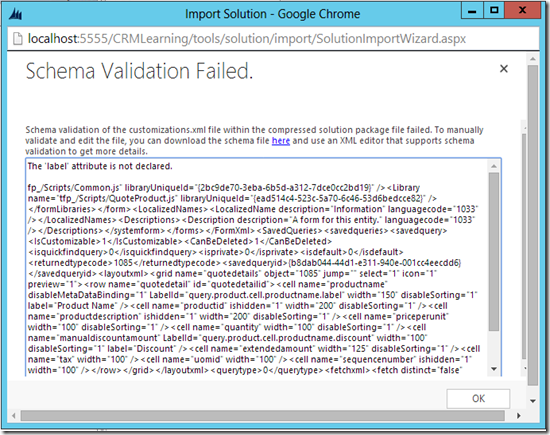The width and height of the screenshot is (550, 435).
Task: Click the horizontal scrollbar thumb
Action: 262,416
